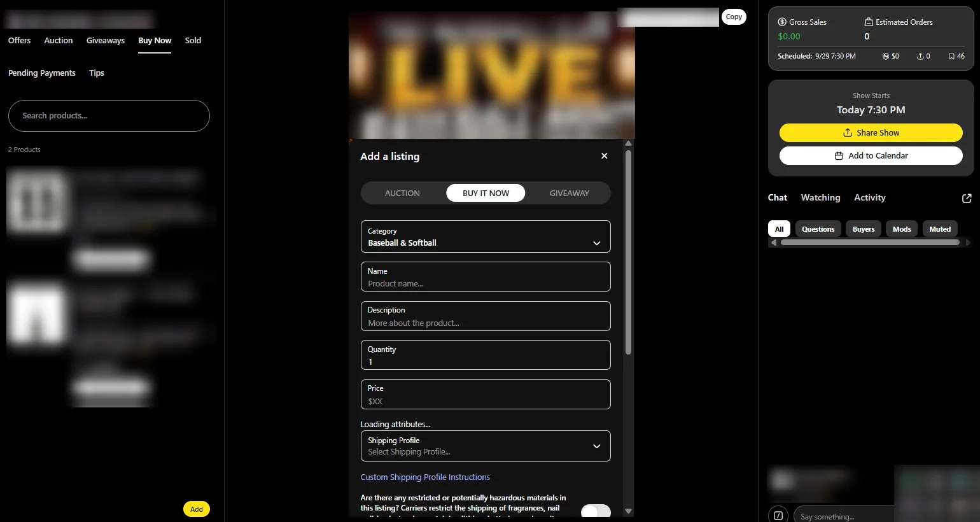Select the GIVEAWAY listing type
This screenshot has width=980, height=522.
coord(569,193)
